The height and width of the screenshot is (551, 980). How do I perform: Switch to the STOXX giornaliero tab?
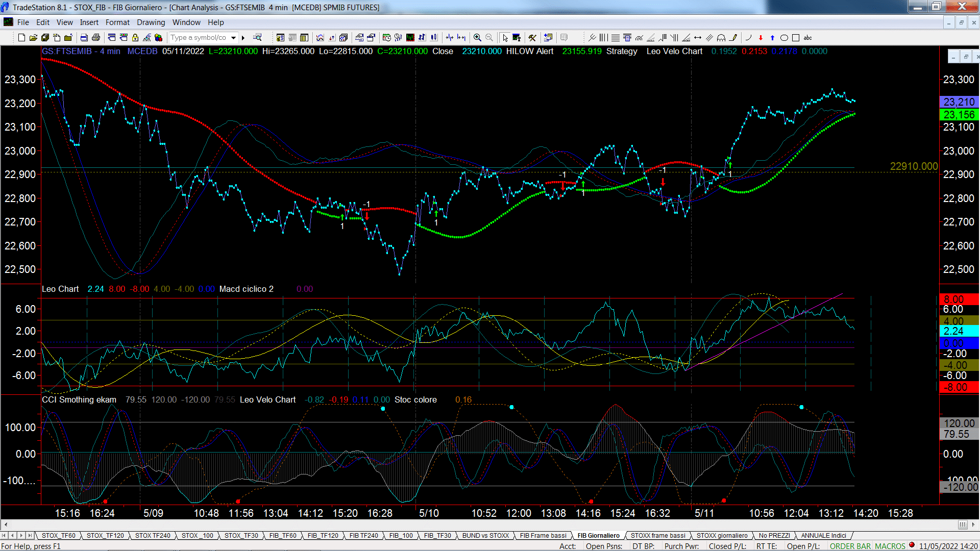(722, 536)
